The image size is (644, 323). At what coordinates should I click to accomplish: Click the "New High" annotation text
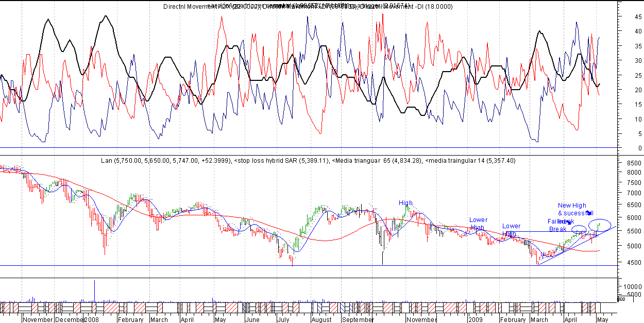click(571, 206)
